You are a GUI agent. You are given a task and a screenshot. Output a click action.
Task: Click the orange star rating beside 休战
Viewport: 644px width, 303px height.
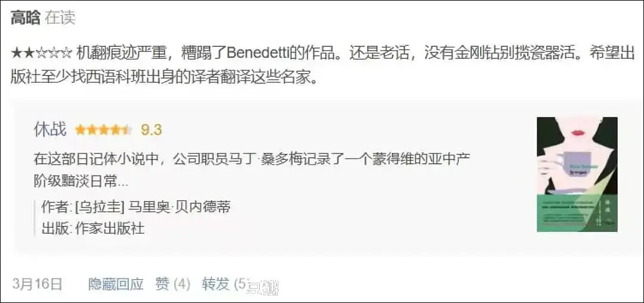[x=103, y=130]
